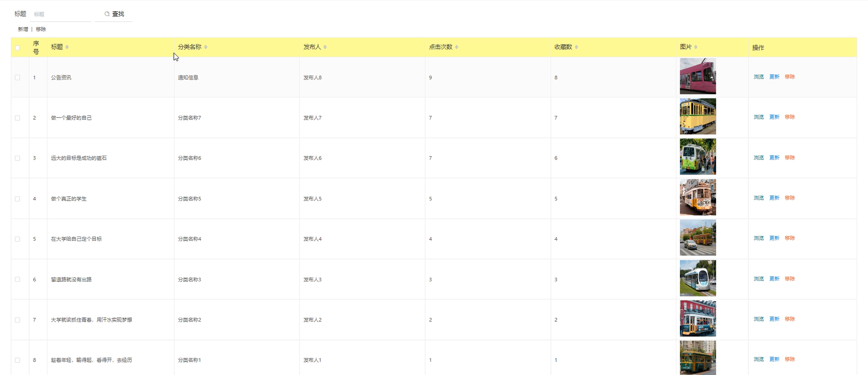Viewport: 868px width, 375px height.
Task: Click 更新 for 留退路就没有出路 row
Action: [x=774, y=279]
